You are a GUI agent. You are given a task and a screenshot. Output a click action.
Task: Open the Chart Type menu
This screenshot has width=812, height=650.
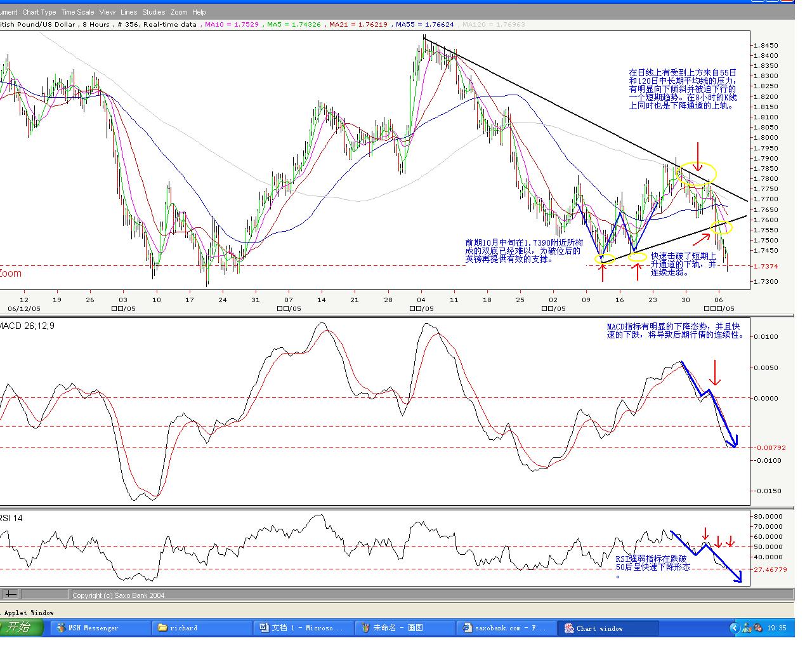[39, 12]
